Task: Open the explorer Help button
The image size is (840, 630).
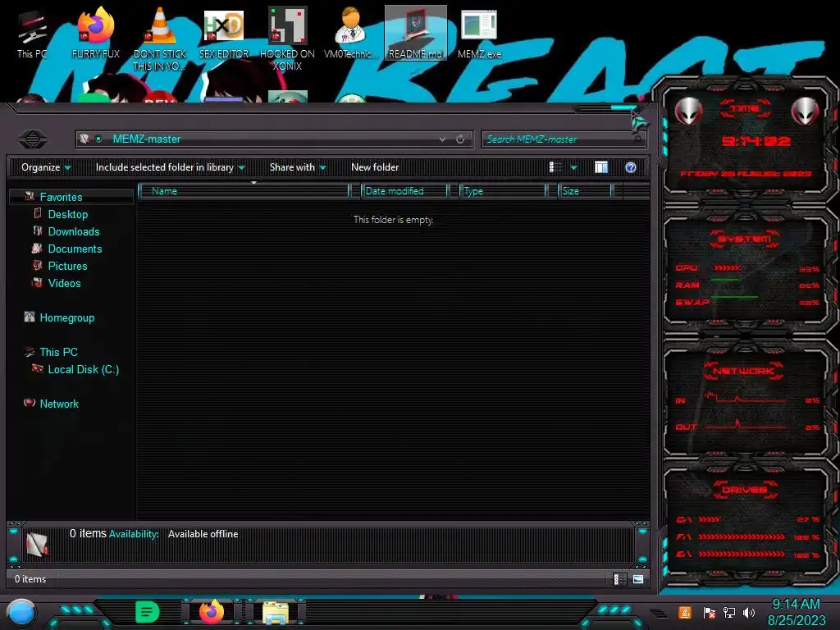Action: pyautogui.click(x=631, y=167)
